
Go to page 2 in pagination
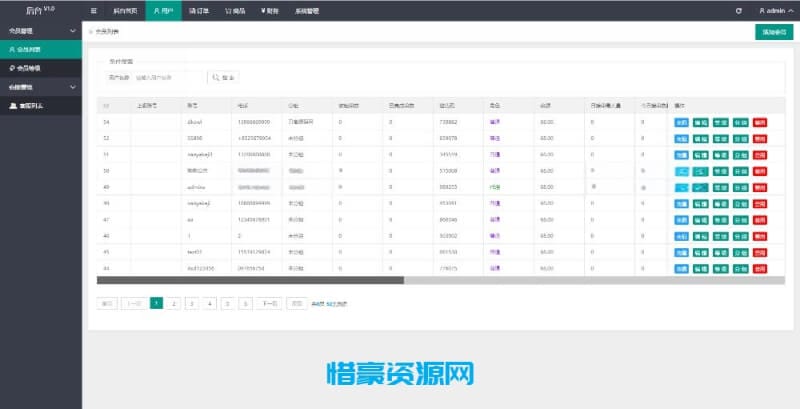click(x=174, y=303)
